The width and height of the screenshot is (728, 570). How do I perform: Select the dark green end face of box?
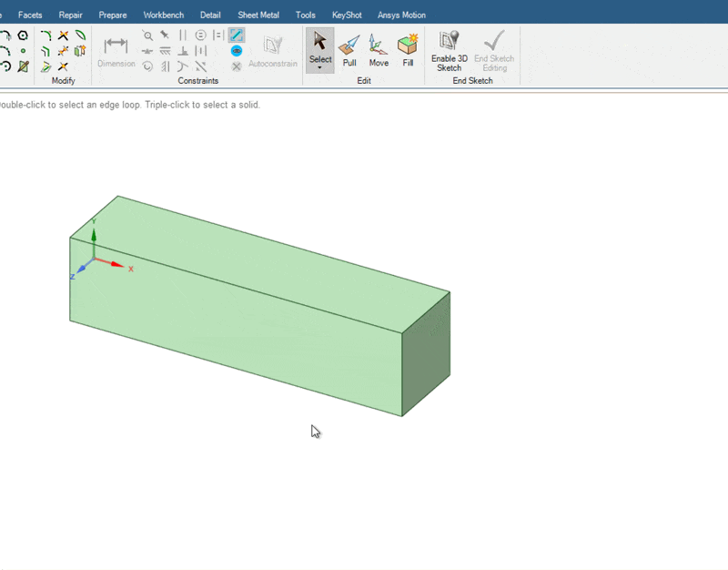426,353
